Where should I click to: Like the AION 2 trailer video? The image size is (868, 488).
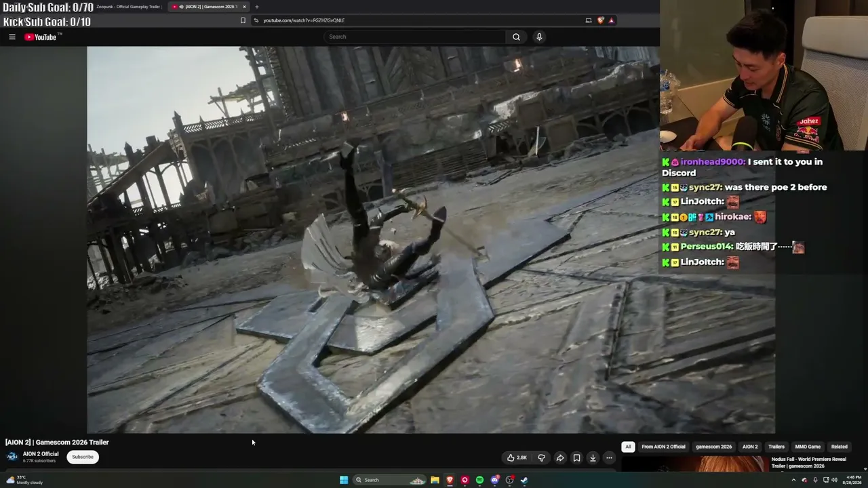tap(517, 457)
